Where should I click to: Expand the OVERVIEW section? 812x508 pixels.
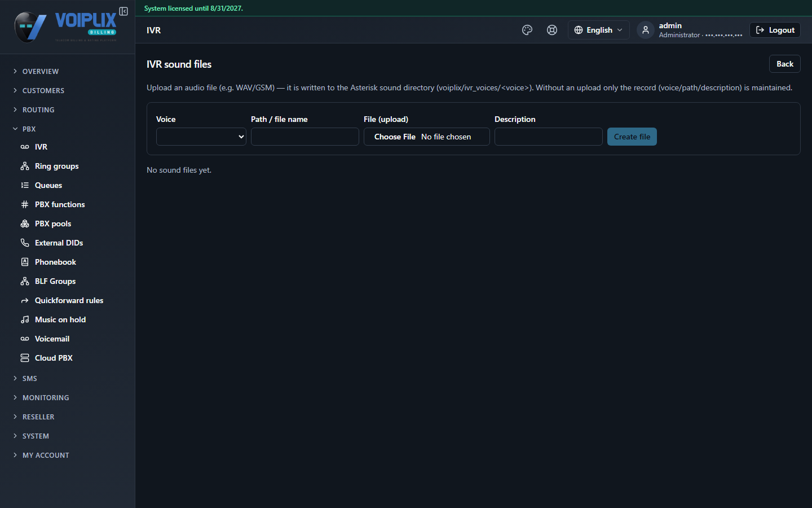[68, 71]
